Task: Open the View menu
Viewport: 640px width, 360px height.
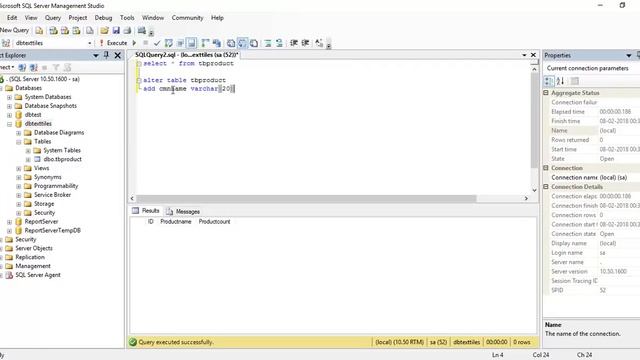Action: 31,18
